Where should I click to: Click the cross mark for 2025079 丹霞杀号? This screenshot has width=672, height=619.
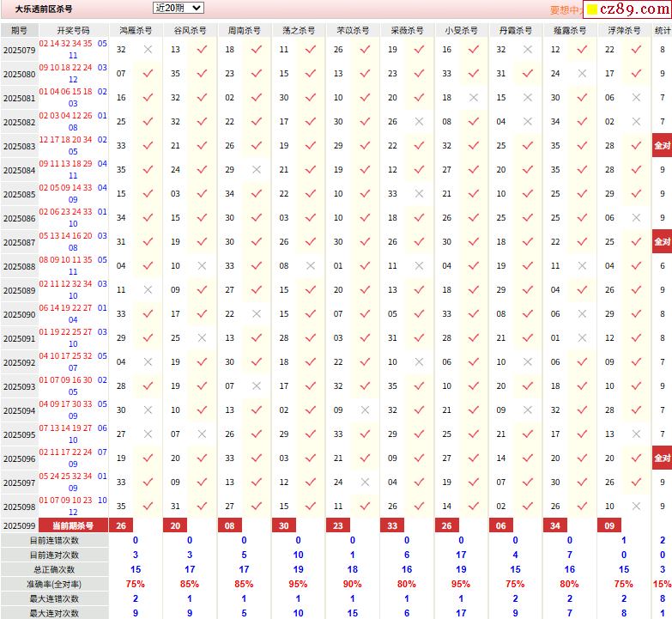[528, 49]
